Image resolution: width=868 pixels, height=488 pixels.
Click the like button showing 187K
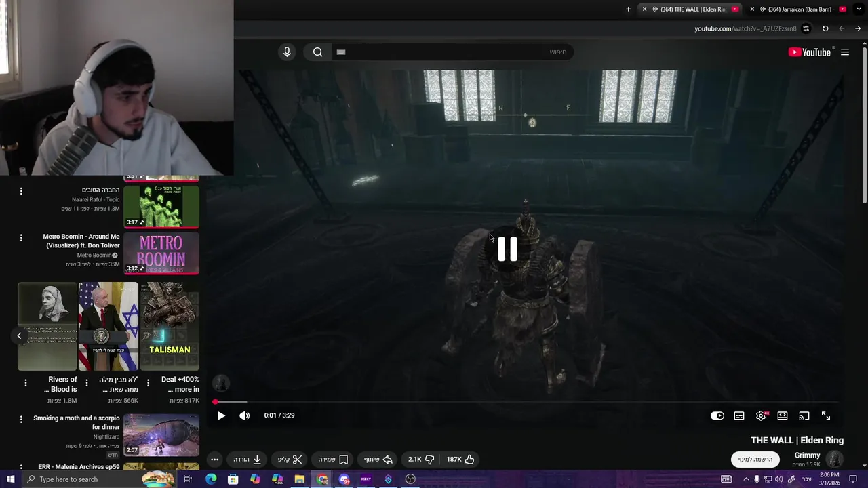460,459
